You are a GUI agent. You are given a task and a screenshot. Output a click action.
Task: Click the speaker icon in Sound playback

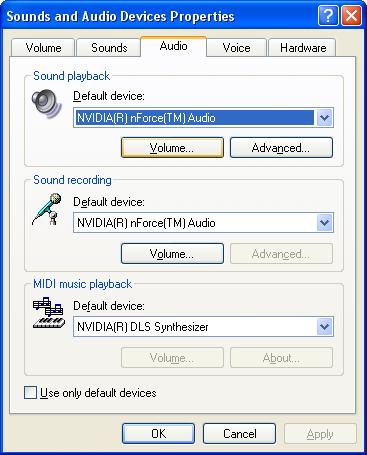point(47,104)
